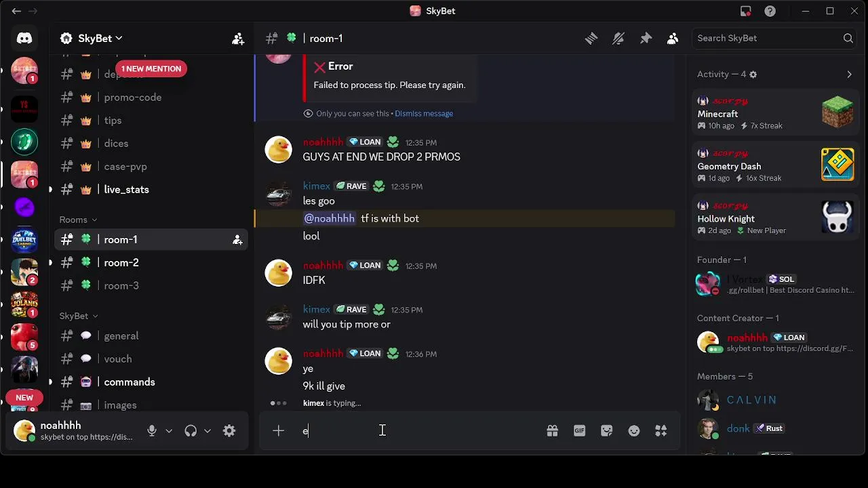
Task: Open the dices channel
Action: click(x=151, y=144)
